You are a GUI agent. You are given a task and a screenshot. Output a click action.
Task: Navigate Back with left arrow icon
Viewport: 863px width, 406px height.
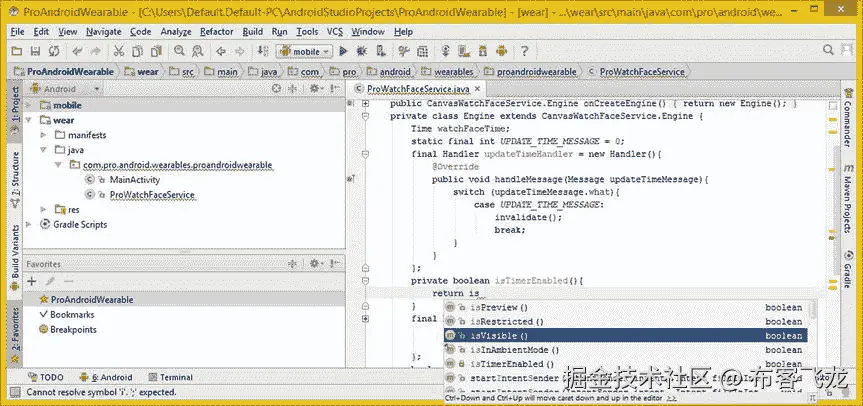(x=221, y=51)
